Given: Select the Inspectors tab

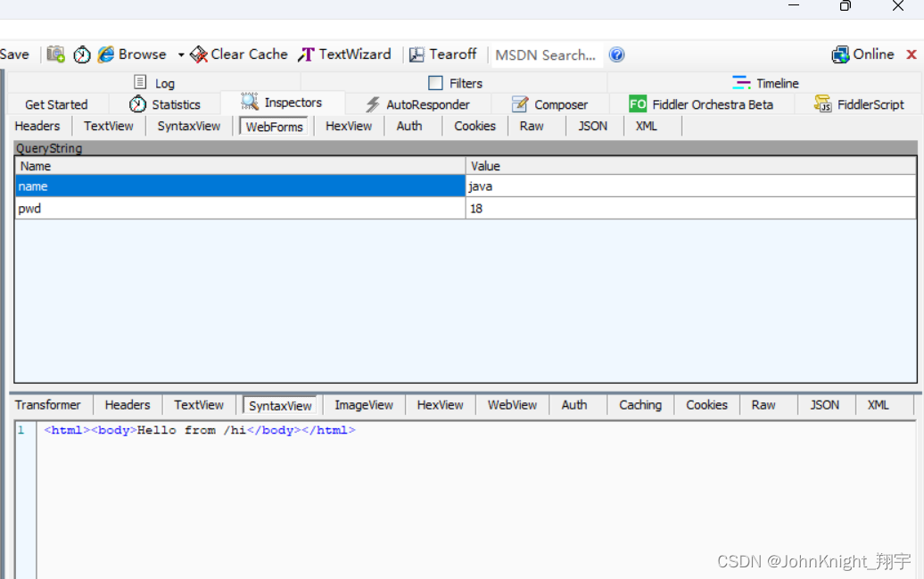Looking at the screenshot, I should coord(282,103).
